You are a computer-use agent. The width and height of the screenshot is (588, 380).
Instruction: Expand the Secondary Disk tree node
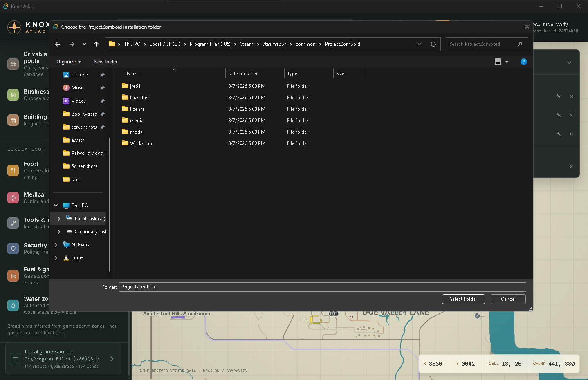[x=59, y=232]
